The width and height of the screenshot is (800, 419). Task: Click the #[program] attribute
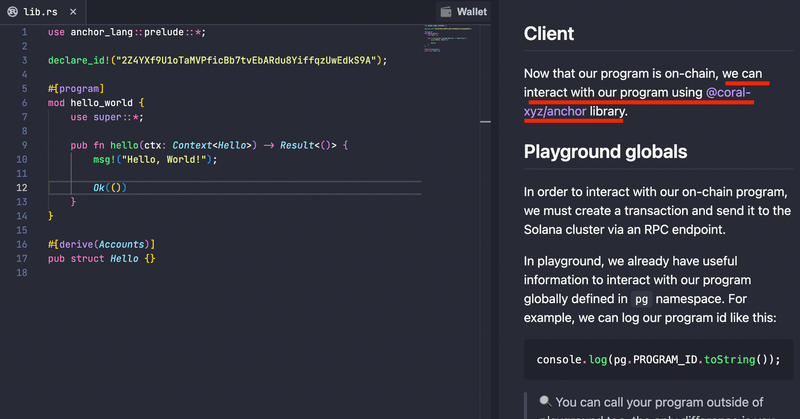[x=76, y=89]
